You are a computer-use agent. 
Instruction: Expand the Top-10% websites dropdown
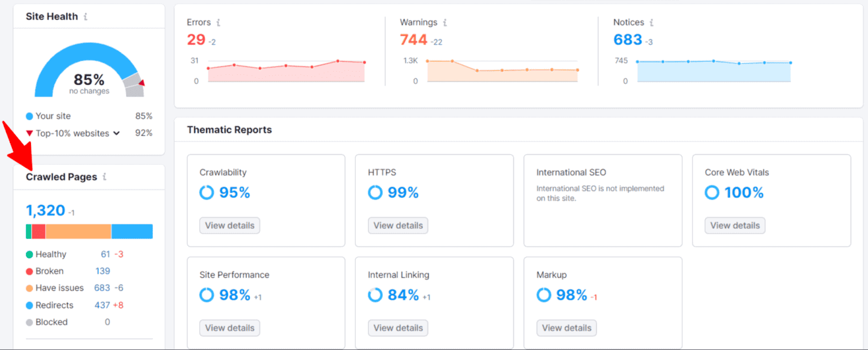pyautogui.click(x=116, y=133)
